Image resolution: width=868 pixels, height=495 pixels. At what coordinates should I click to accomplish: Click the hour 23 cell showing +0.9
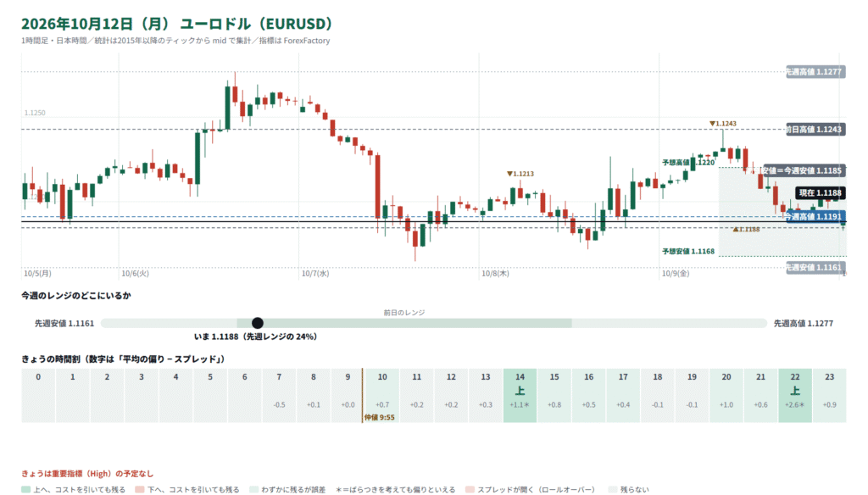pos(829,395)
